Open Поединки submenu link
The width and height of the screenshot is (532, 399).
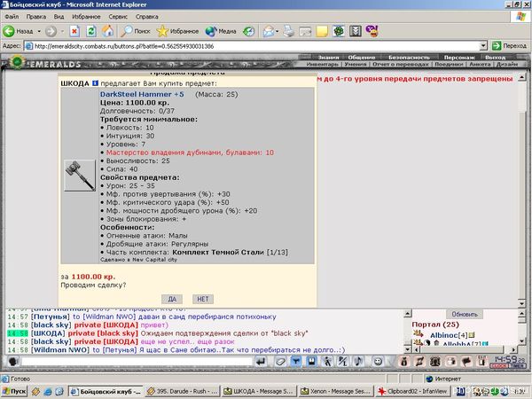449,64
